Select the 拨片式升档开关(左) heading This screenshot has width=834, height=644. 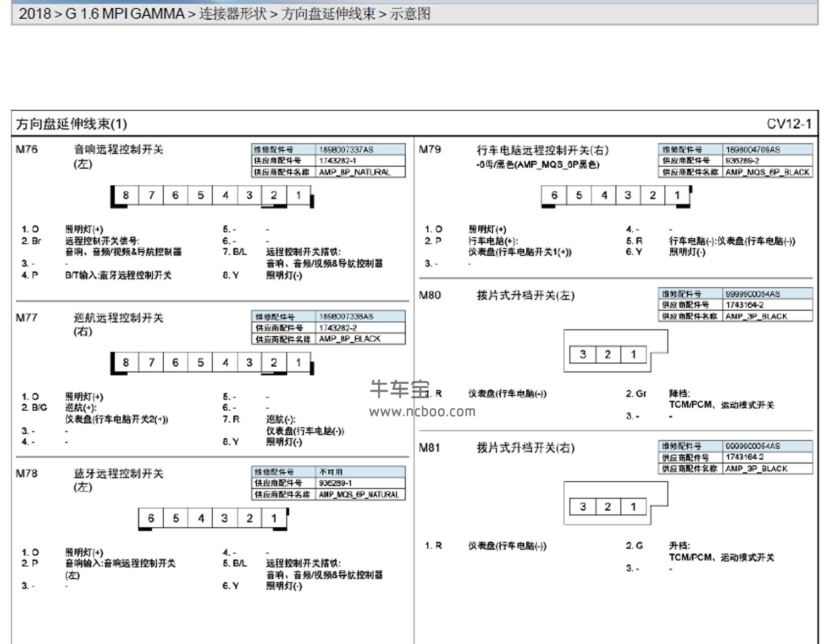coord(525,295)
